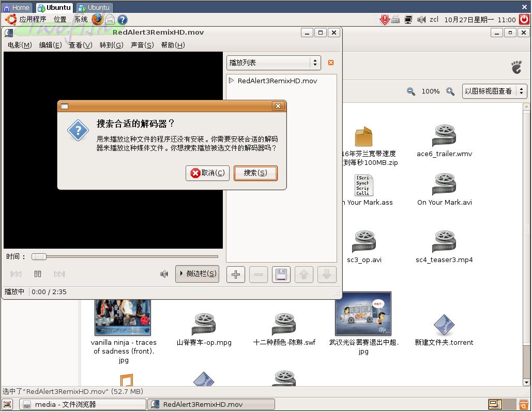This screenshot has height=412, width=532.
Task: Expand the 播放列表 playlist sidebar dropdown
Action: 273,63
